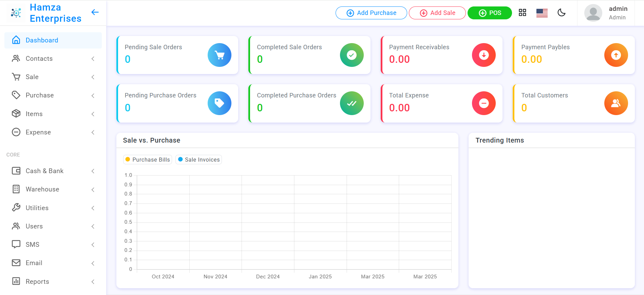The image size is (644, 295).
Task: Collapse sidebar with the back arrow icon
Action: pyautogui.click(x=95, y=12)
